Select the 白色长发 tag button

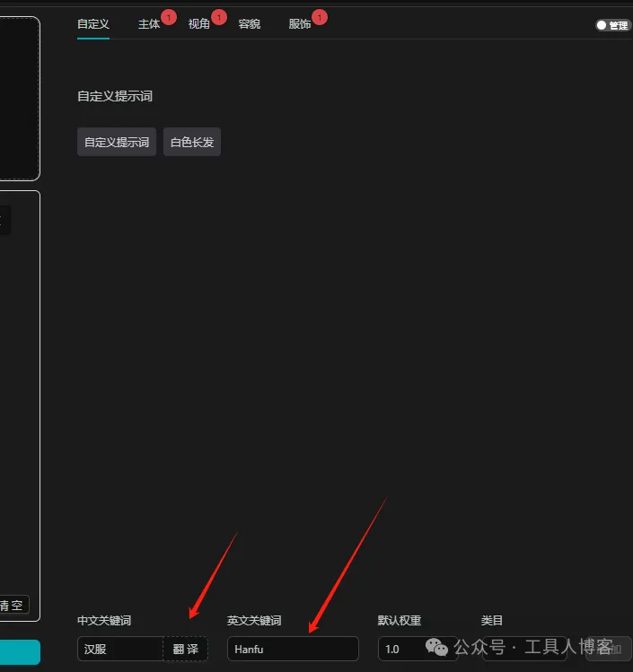point(192,142)
